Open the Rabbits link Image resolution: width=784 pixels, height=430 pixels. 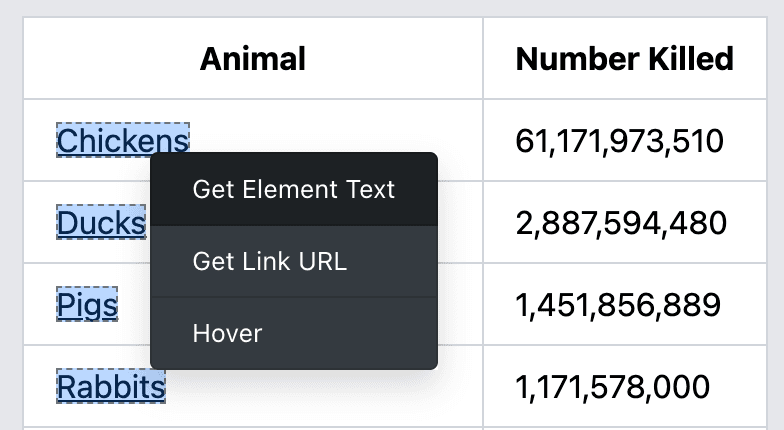(110, 386)
